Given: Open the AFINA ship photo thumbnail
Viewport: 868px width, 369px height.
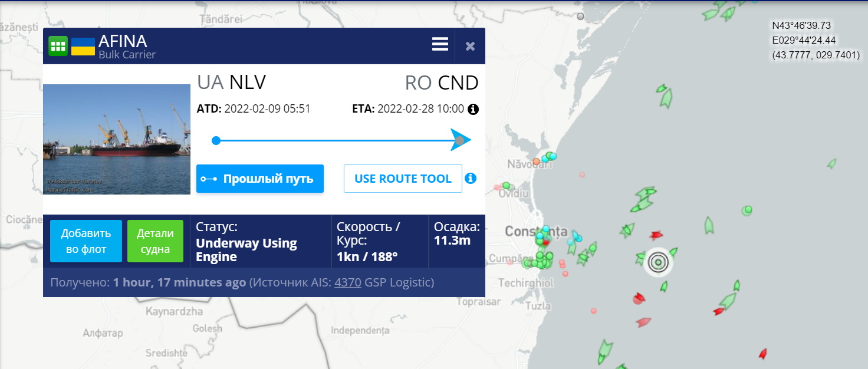Looking at the screenshot, I should (x=117, y=139).
